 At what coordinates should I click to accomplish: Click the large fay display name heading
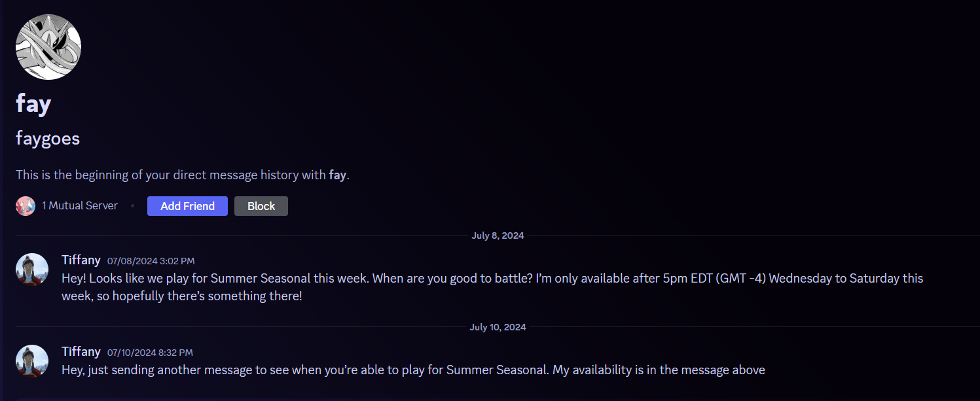[33, 103]
